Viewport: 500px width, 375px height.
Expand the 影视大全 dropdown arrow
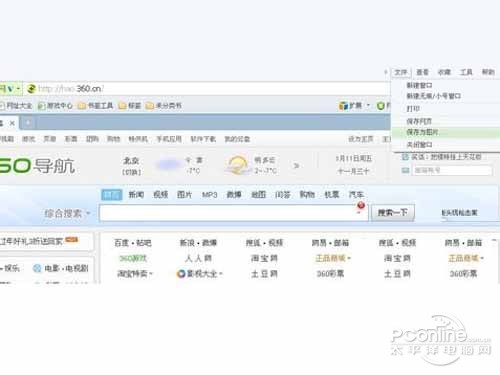(x=221, y=274)
